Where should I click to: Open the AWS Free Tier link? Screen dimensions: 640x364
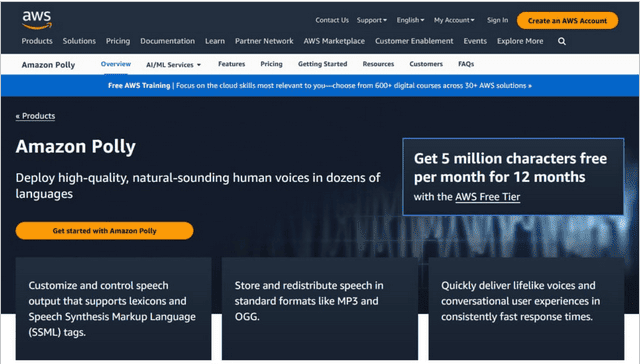(487, 197)
